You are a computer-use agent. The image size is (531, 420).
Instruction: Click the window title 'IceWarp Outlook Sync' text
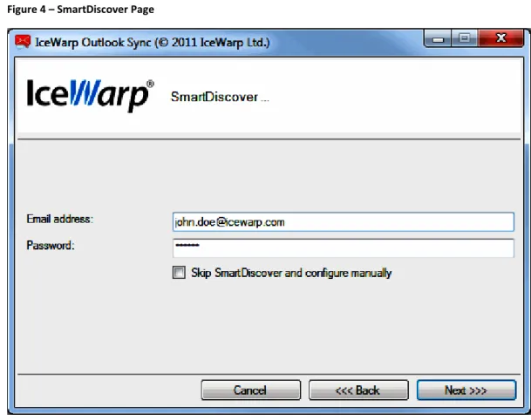93,43
